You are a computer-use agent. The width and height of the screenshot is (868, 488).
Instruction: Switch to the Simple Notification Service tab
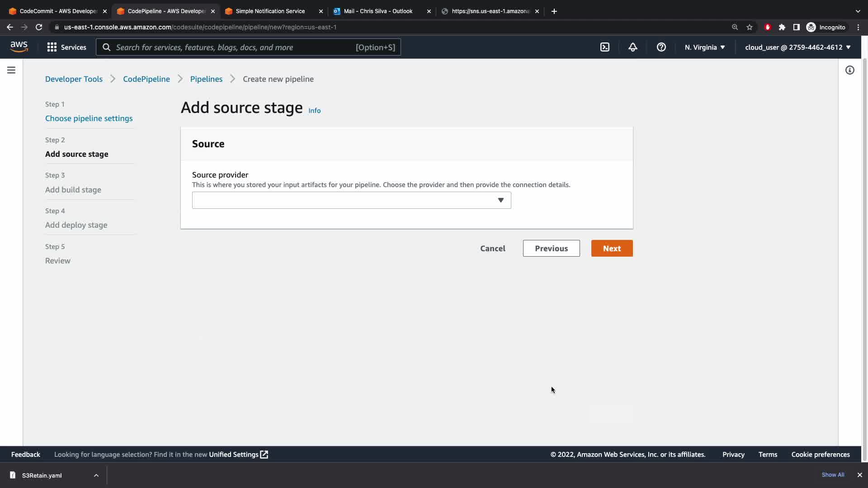click(x=270, y=11)
